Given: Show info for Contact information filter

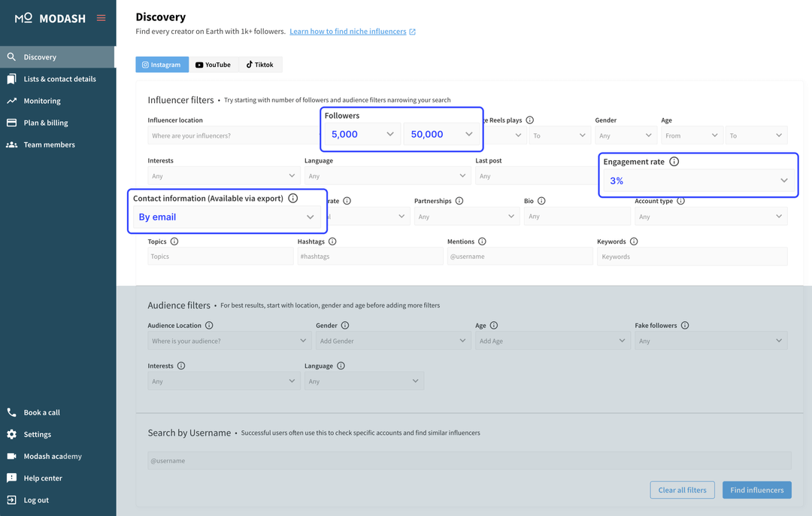Looking at the screenshot, I should coord(293,199).
